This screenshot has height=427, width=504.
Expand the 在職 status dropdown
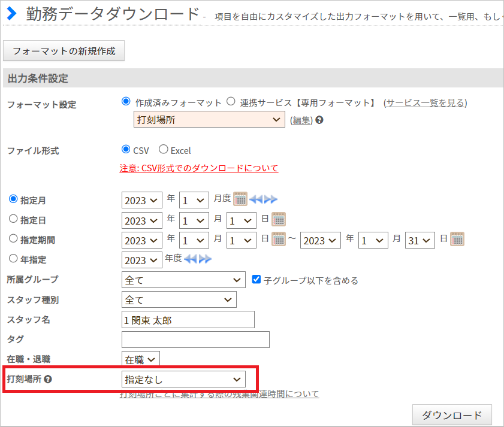pyautogui.click(x=141, y=359)
